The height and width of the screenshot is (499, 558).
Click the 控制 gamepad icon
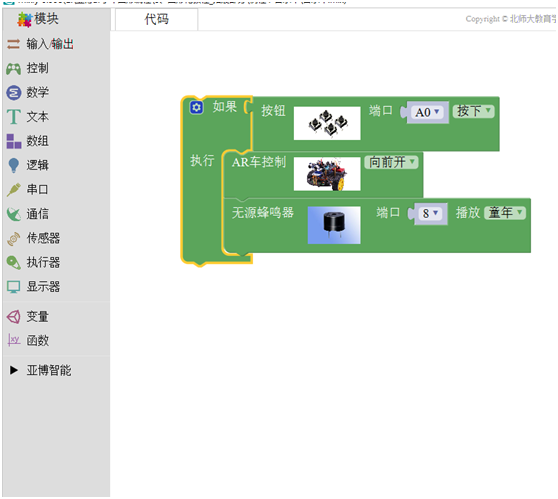14,68
